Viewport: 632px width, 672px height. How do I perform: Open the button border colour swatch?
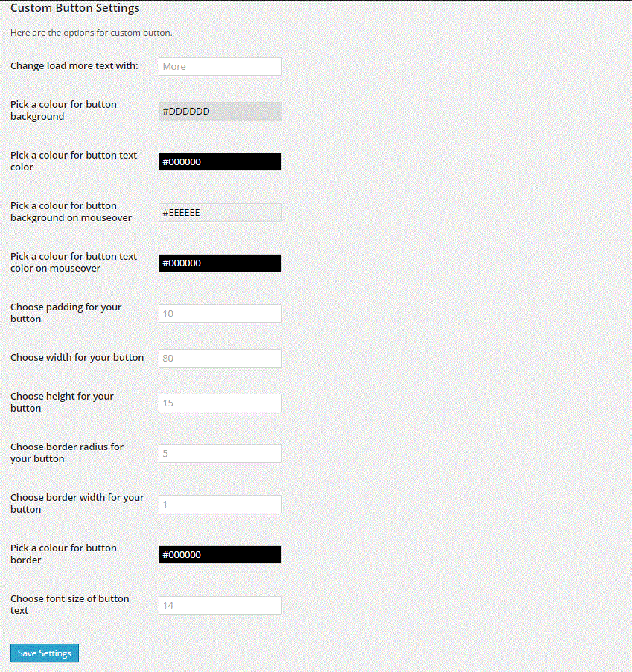pyautogui.click(x=220, y=554)
